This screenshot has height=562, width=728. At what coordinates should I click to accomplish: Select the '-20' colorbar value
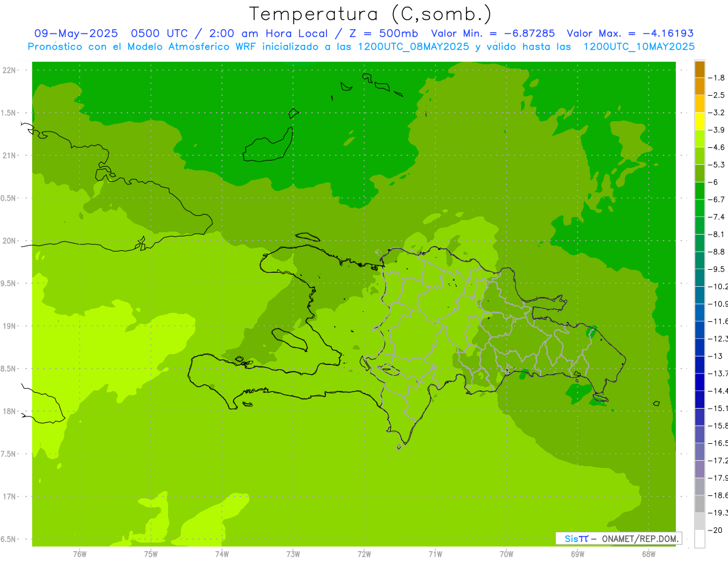pos(716,530)
